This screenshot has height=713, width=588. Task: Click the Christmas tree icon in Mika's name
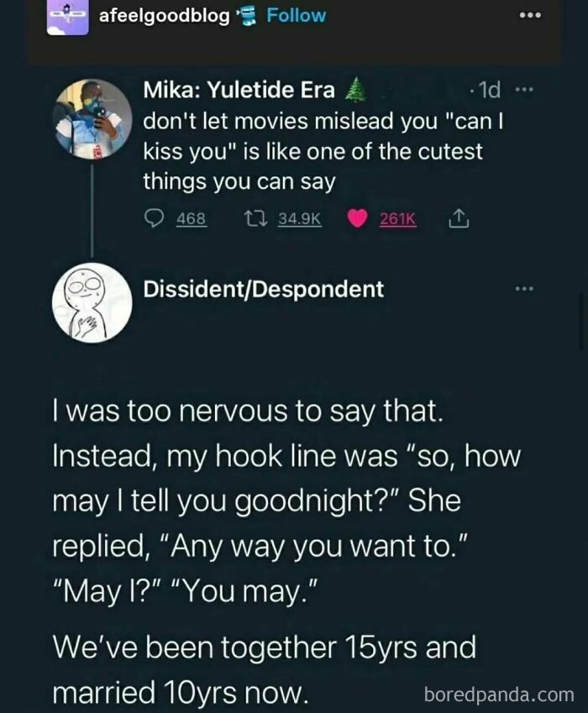[355, 90]
